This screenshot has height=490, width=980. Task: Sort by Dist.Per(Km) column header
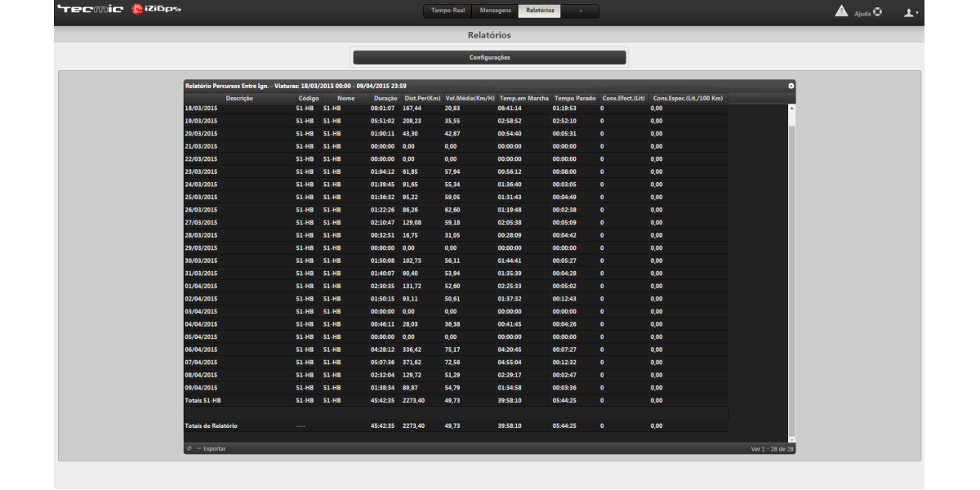click(x=422, y=99)
